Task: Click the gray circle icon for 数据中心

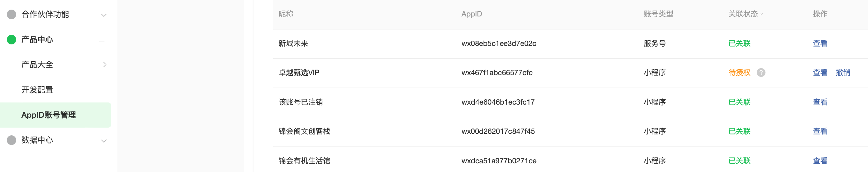Action: pyautogui.click(x=12, y=140)
